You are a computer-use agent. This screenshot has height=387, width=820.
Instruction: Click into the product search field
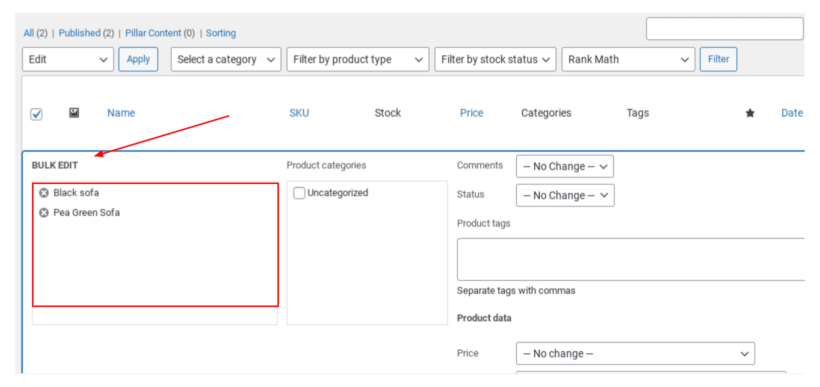tap(724, 29)
